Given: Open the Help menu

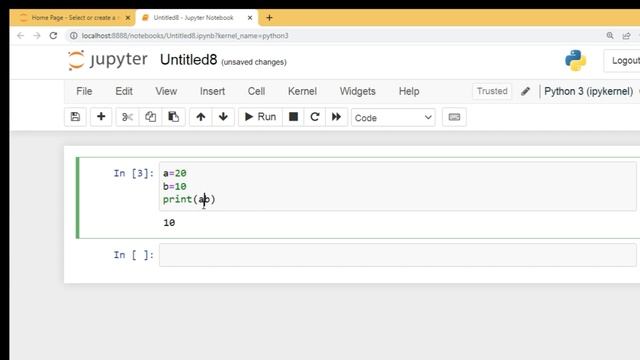Looking at the screenshot, I should pos(409,91).
